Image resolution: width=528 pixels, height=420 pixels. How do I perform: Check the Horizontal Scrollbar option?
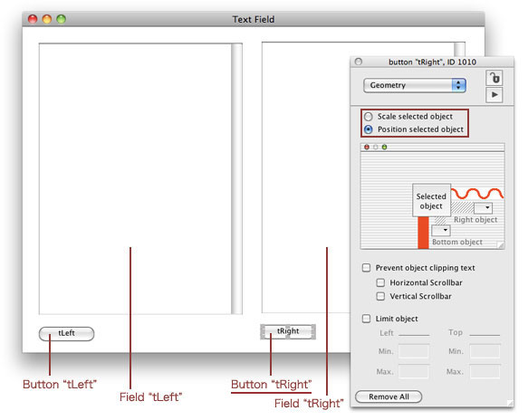[x=380, y=282]
